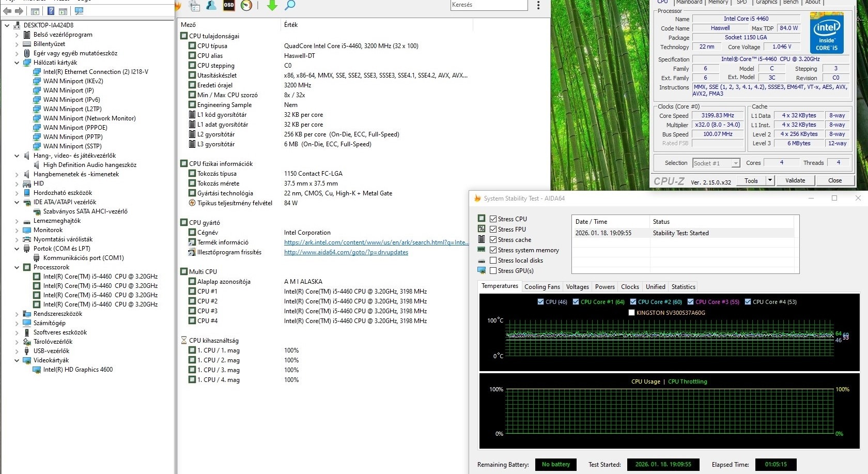Click the percent icon beside Stress FPU
The image size is (868, 474).
[x=482, y=229]
